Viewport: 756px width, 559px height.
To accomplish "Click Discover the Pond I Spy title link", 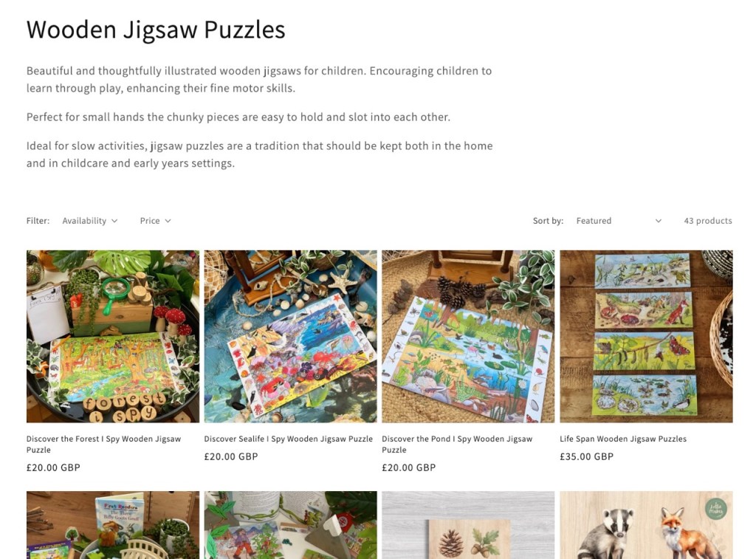I will pos(457,445).
